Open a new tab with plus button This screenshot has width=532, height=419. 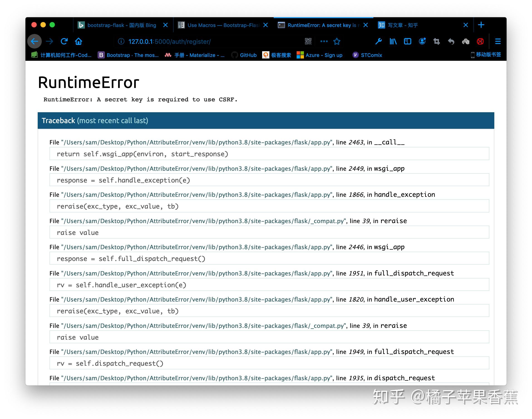481,25
